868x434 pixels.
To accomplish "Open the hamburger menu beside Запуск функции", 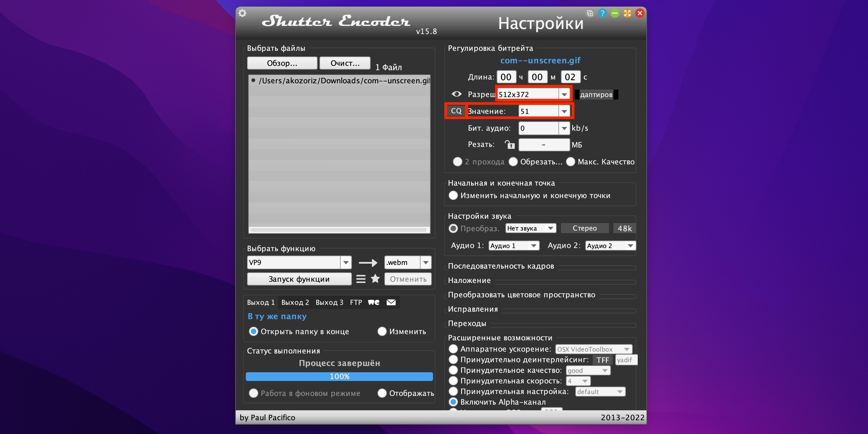I will tap(361, 279).
